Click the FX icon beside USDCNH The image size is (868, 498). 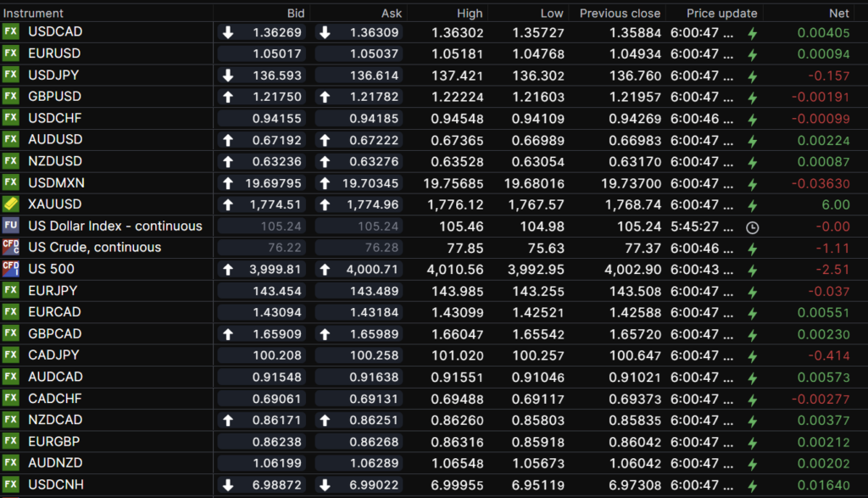coord(11,484)
